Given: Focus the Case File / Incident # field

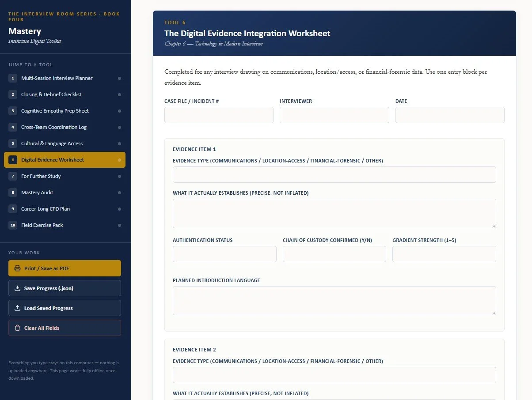Looking at the screenshot, I should (219, 115).
